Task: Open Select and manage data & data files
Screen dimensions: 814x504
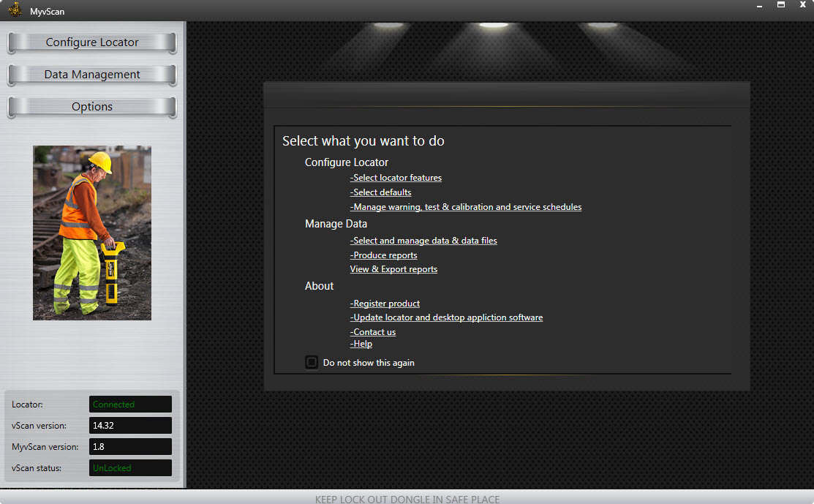Action: 423,241
